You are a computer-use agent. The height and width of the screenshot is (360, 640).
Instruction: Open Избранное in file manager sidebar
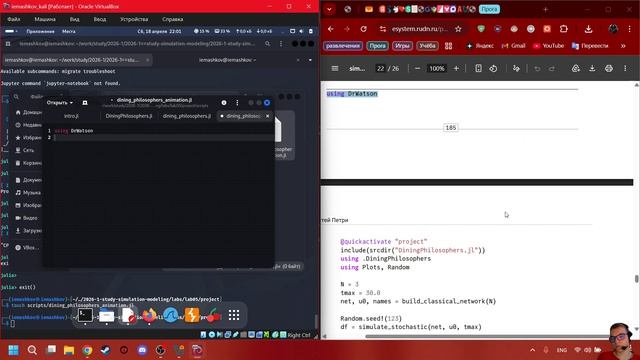28,138
